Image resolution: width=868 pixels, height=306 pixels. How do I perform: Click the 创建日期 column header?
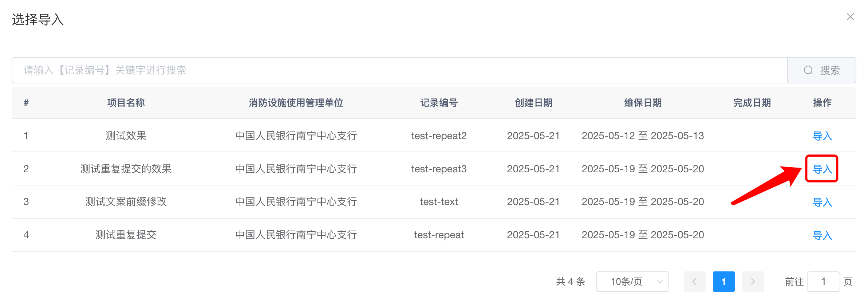click(533, 103)
